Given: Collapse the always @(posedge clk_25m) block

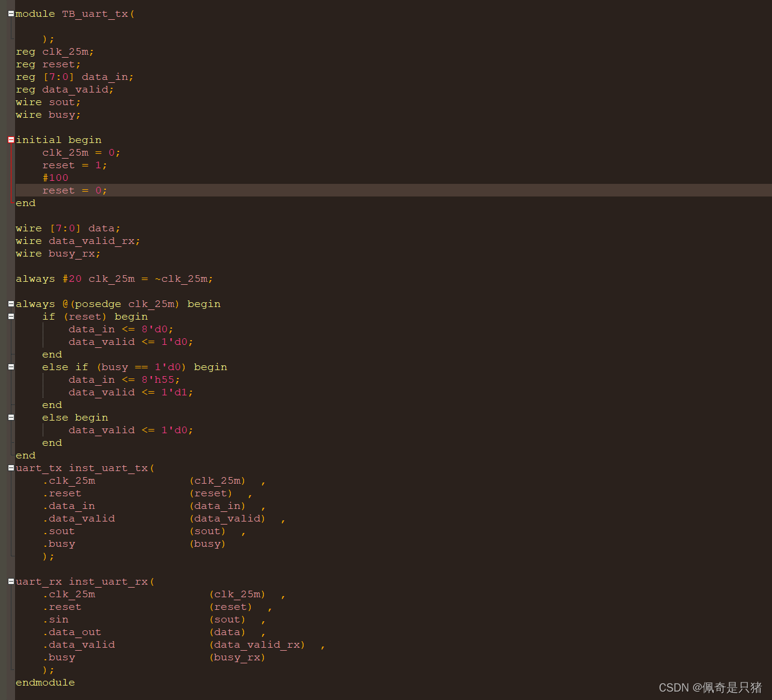Looking at the screenshot, I should [10, 303].
